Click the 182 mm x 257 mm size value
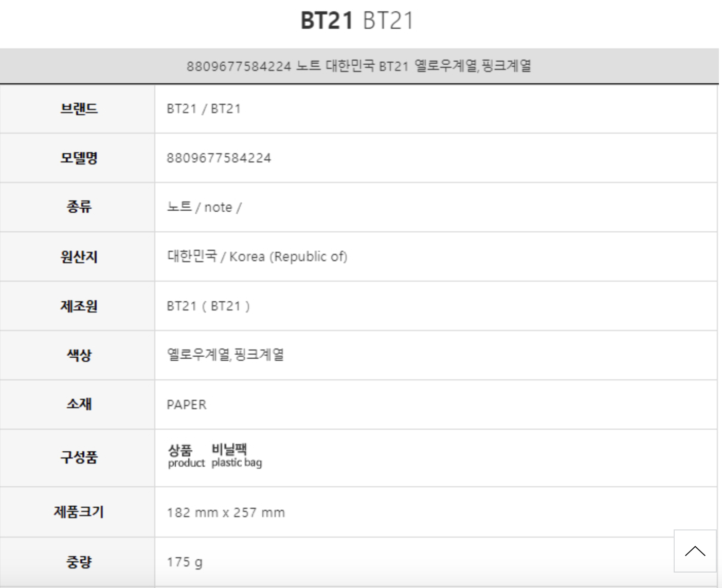Viewport: 722px width, 588px height. (x=226, y=512)
